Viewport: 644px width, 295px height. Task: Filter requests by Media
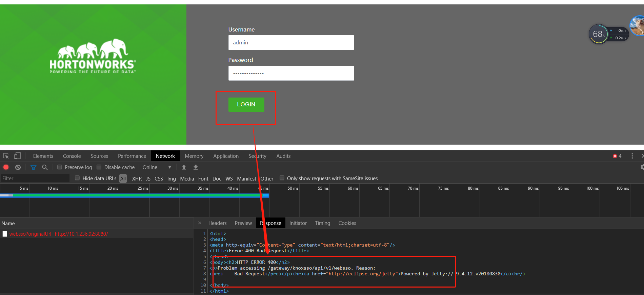click(187, 178)
